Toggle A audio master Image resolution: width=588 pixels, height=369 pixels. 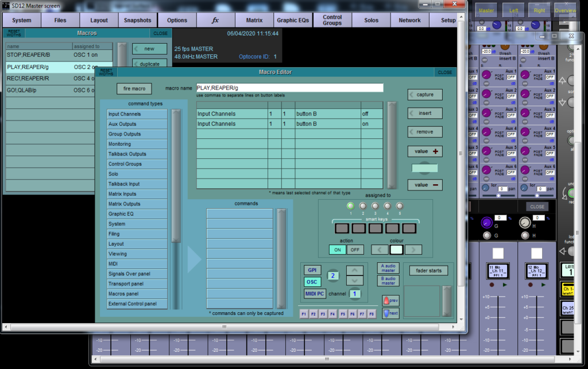click(388, 268)
